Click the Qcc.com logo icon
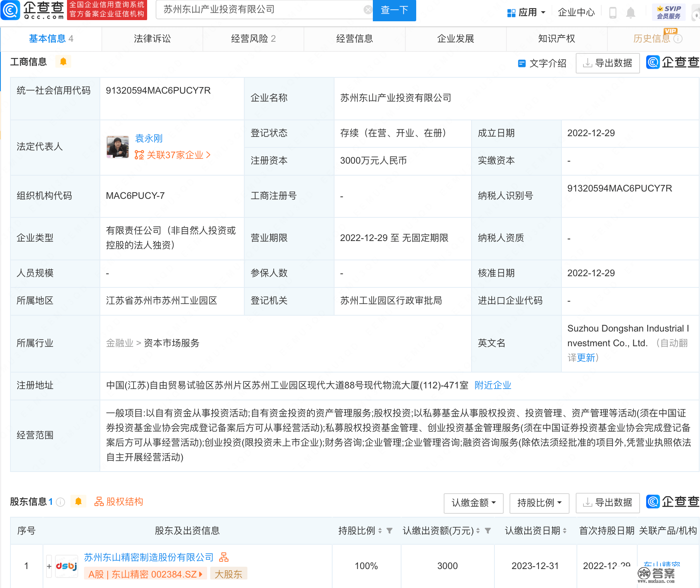Image resolution: width=700 pixels, height=588 pixels. [10, 10]
